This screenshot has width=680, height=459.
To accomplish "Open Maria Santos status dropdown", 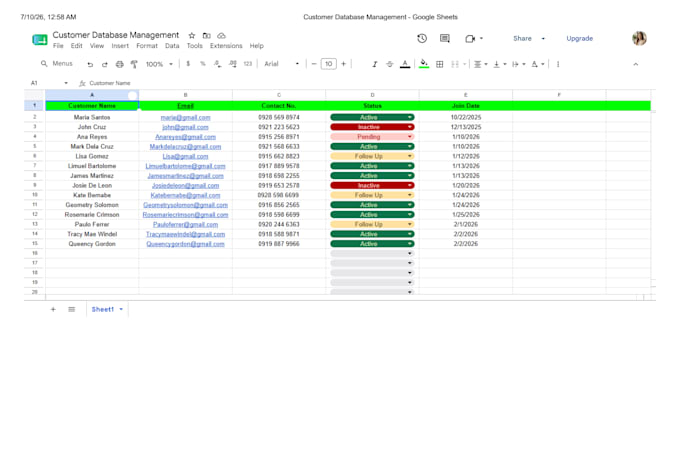I will click(x=410, y=117).
